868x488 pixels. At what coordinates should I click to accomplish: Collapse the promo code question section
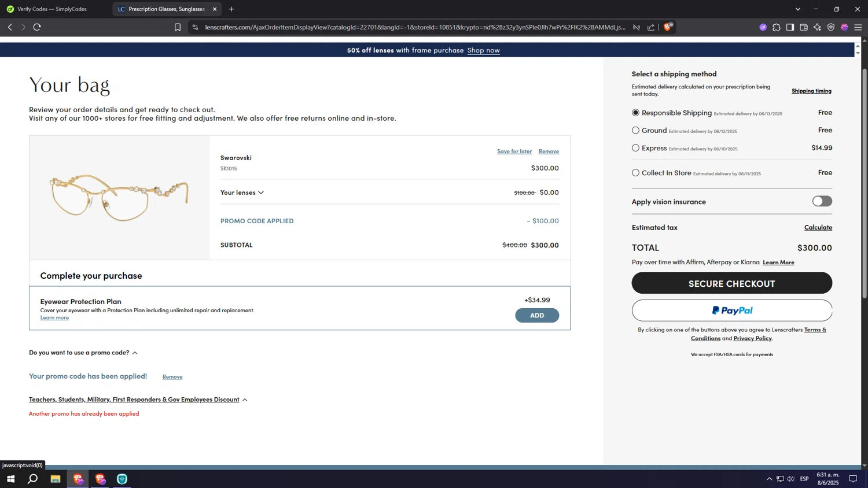pos(83,353)
